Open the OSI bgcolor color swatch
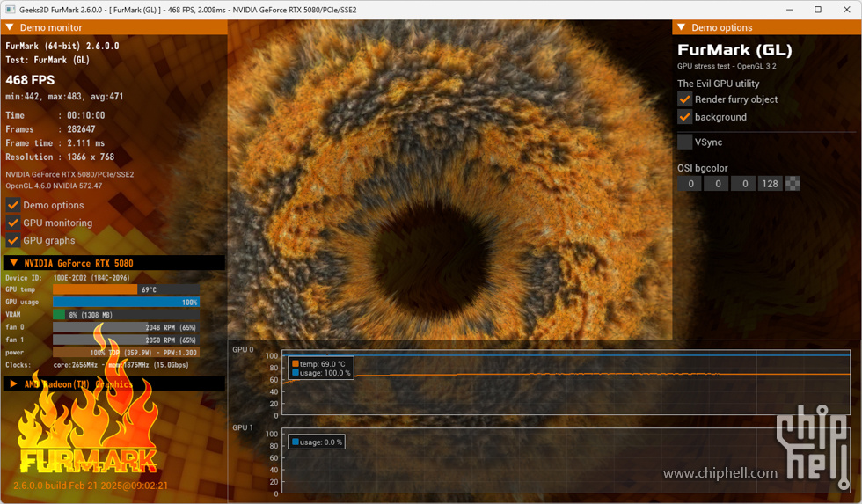Image resolution: width=862 pixels, height=504 pixels. click(x=793, y=184)
